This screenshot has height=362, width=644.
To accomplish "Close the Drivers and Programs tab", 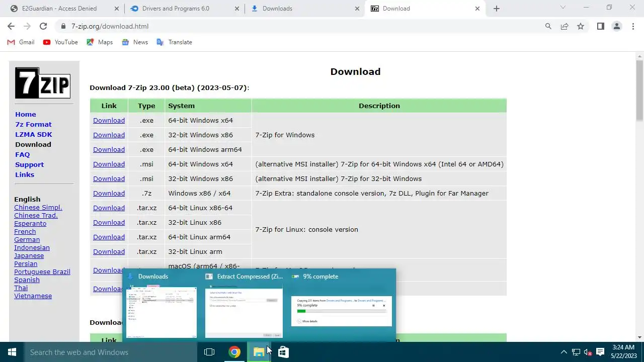I will click(237, 9).
